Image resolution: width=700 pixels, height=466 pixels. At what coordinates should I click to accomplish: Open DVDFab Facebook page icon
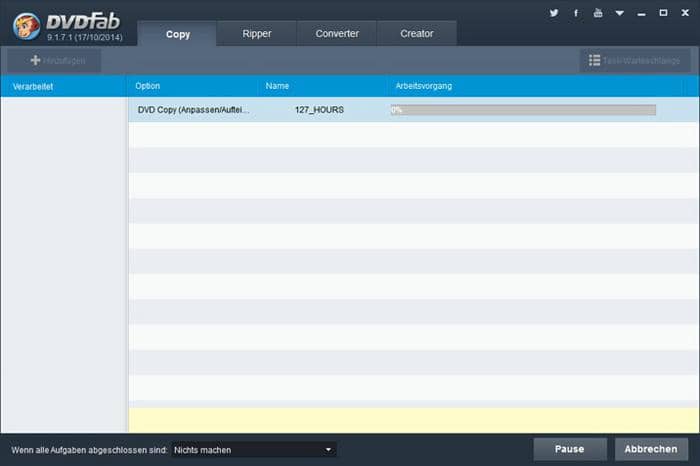click(x=576, y=13)
